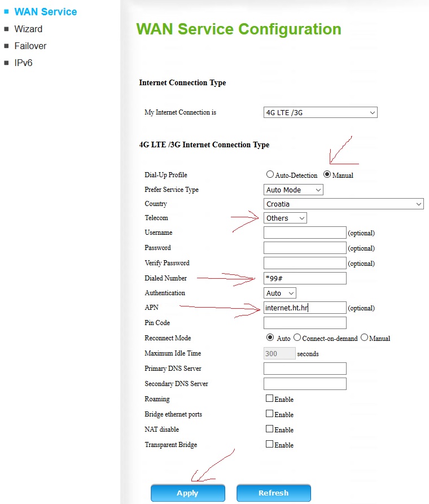Open the WAN Service menu item
This screenshot has height=504, width=429.
[45, 12]
